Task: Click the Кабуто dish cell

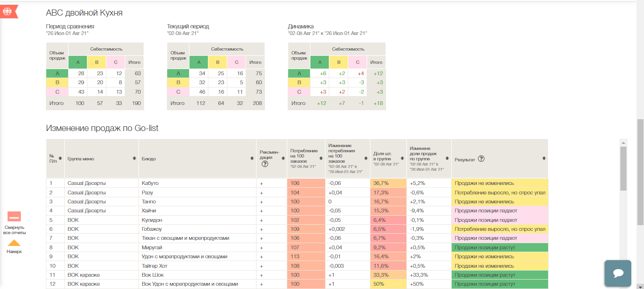Action: point(197,183)
